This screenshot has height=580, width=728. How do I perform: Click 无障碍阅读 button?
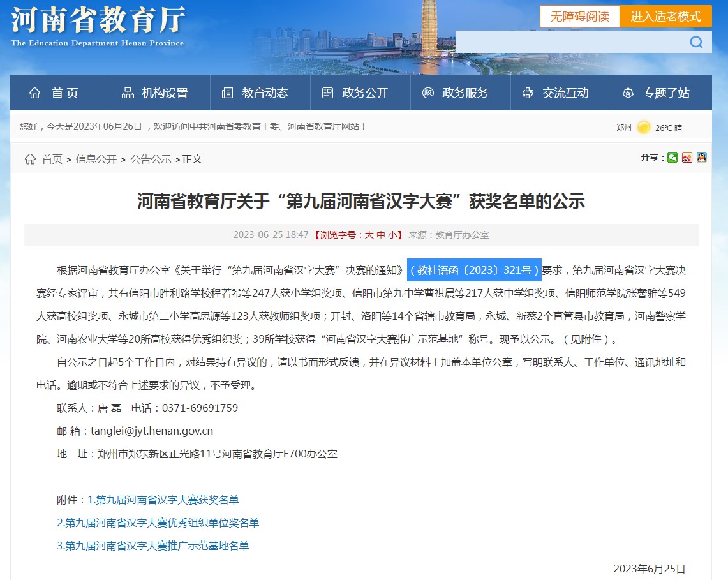coord(579,17)
